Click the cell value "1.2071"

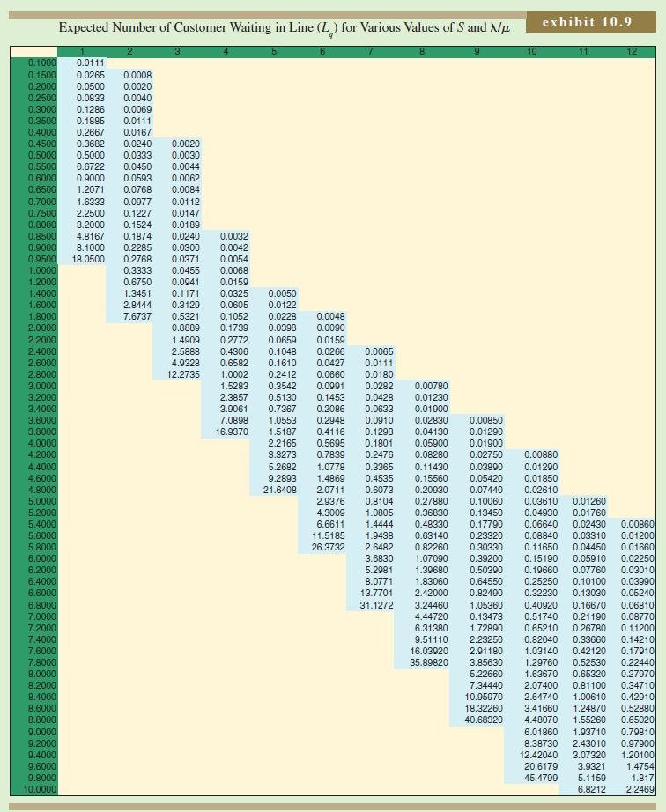90,189
